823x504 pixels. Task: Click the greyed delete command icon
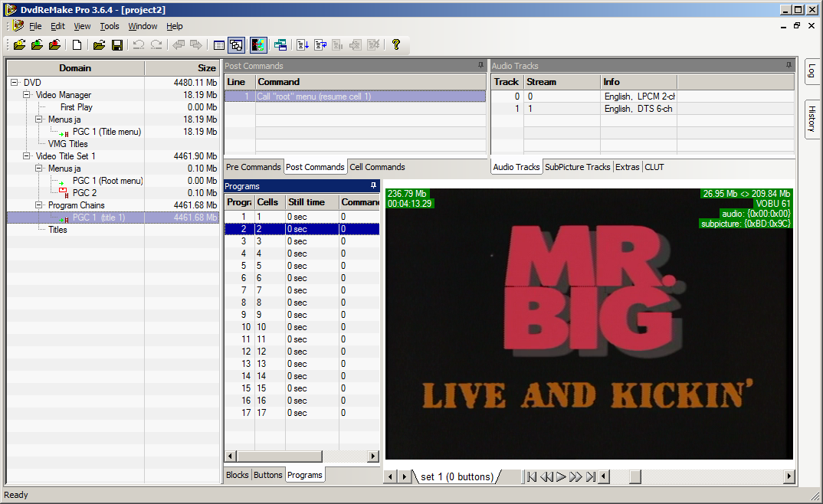pyautogui.click(x=373, y=45)
